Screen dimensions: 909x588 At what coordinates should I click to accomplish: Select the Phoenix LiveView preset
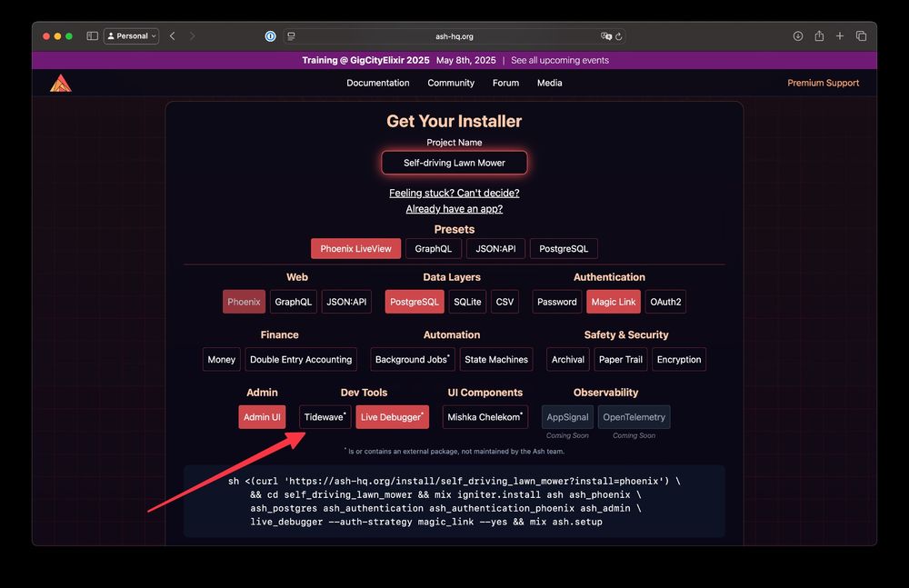click(x=356, y=249)
